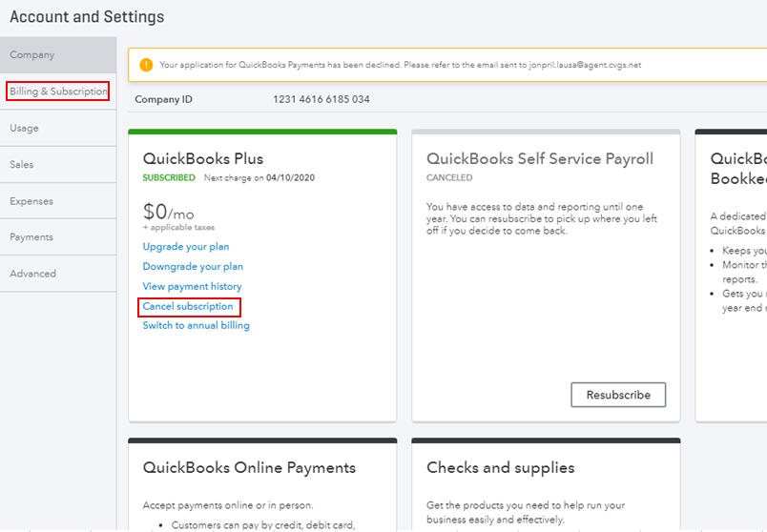Click the payments declined banner message

[x=400, y=65]
